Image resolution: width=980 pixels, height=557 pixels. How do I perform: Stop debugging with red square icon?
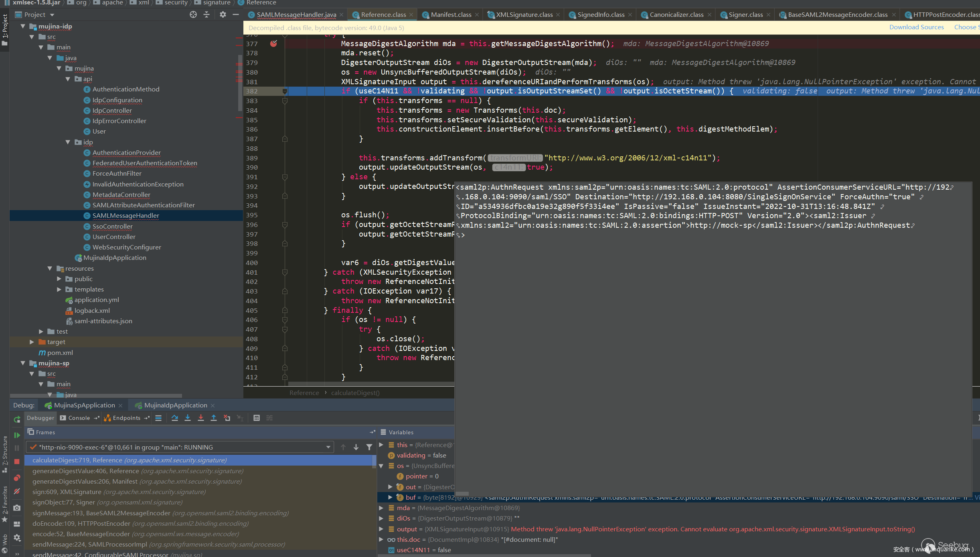[17, 462]
